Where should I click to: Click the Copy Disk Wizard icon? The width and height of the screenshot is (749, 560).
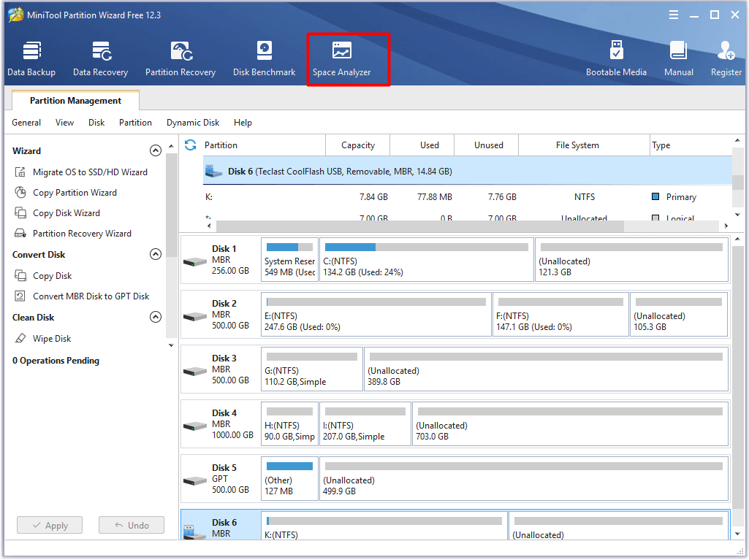pyautogui.click(x=20, y=213)
